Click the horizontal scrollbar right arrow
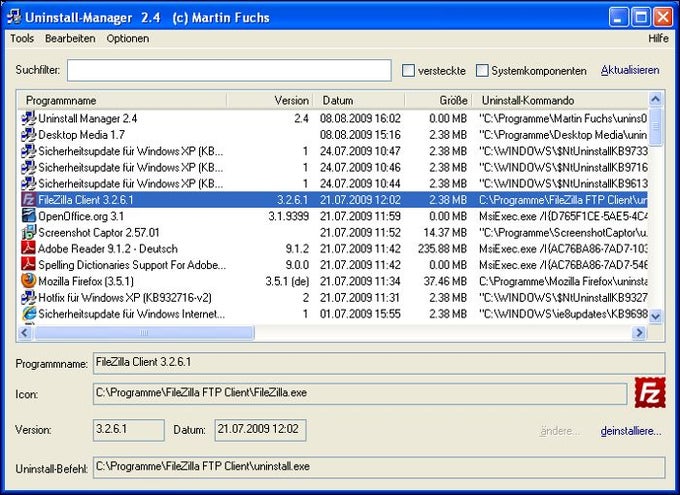This screenshot has height=495, width=680. (639, 333)
